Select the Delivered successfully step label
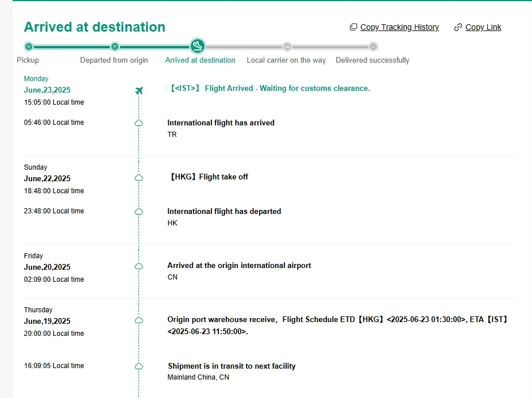532x398 pixels. click(x=372, y=60)
